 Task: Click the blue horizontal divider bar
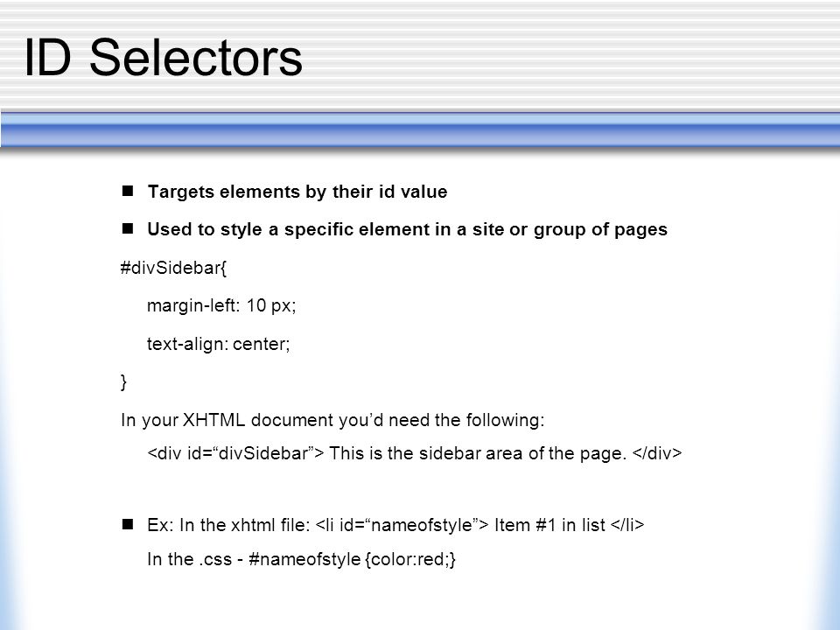tap(420, 129)
